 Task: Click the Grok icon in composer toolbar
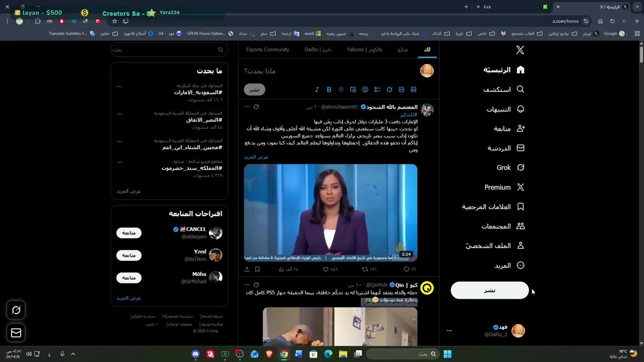coord(389,89)
